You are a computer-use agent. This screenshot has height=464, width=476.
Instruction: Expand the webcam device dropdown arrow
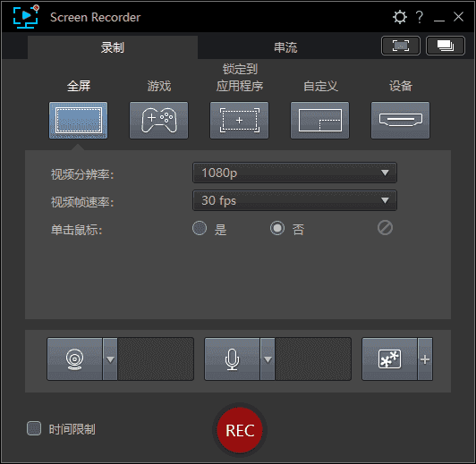click(110, 359)
